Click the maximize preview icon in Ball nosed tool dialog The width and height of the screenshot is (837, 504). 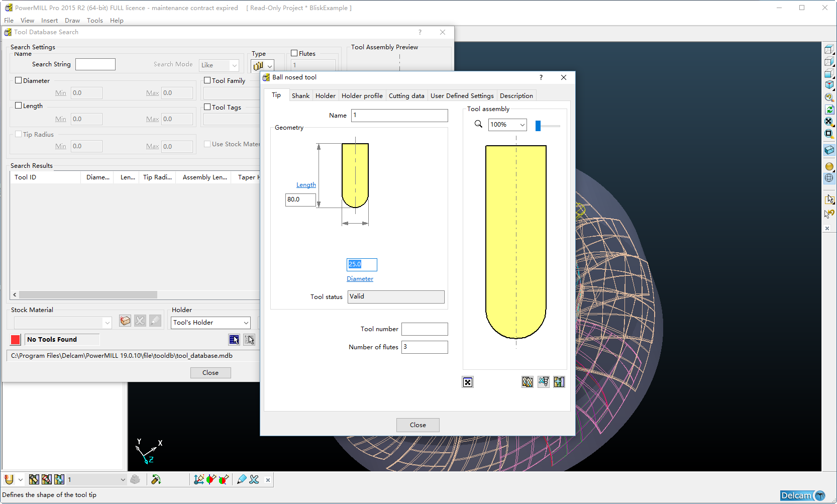468,382
